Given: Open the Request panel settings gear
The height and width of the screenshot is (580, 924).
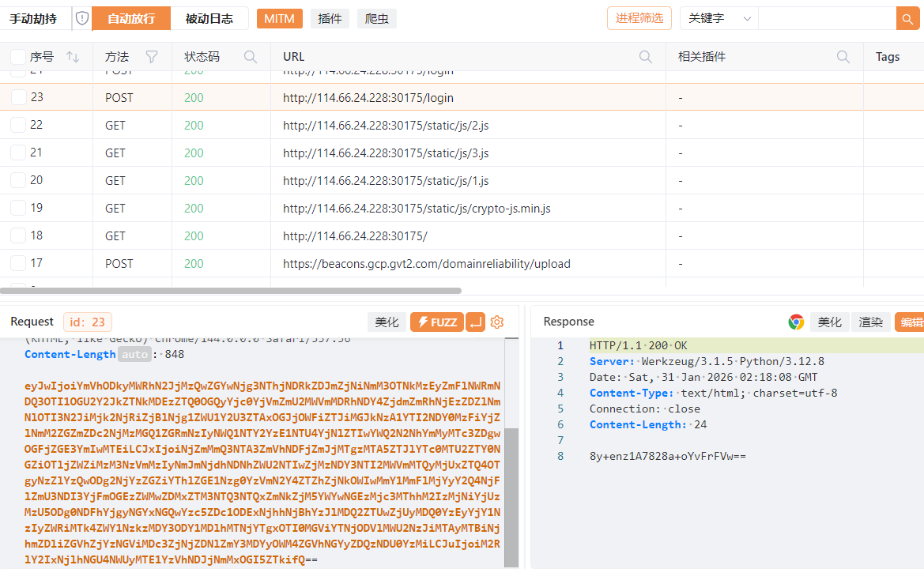Looking at the screenshot, I should [496, 322].
